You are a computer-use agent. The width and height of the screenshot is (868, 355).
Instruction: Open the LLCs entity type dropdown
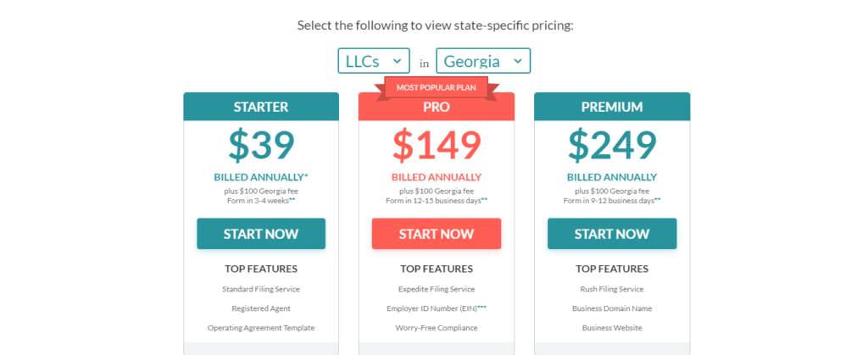point(374,61)
